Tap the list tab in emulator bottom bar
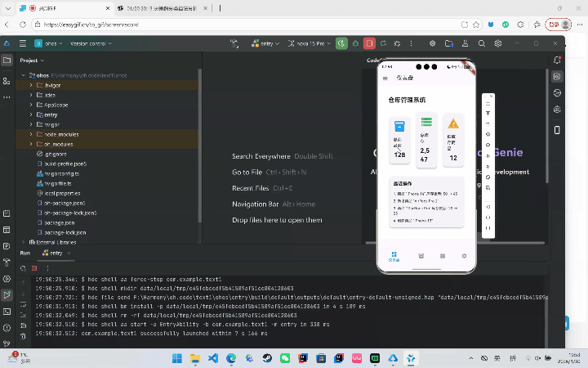This screenshot has height=368, width=588. pyautogui.click(x=443, y=256)
